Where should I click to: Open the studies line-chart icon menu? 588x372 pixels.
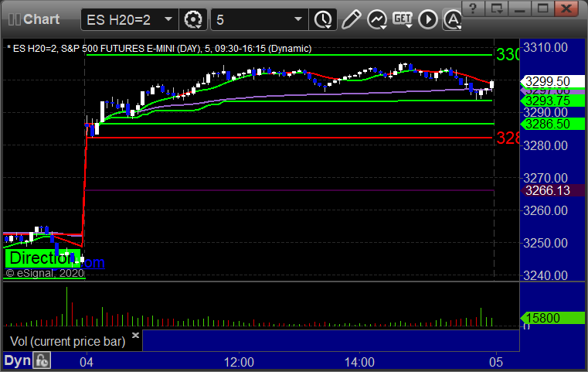[x=377, y=19]
